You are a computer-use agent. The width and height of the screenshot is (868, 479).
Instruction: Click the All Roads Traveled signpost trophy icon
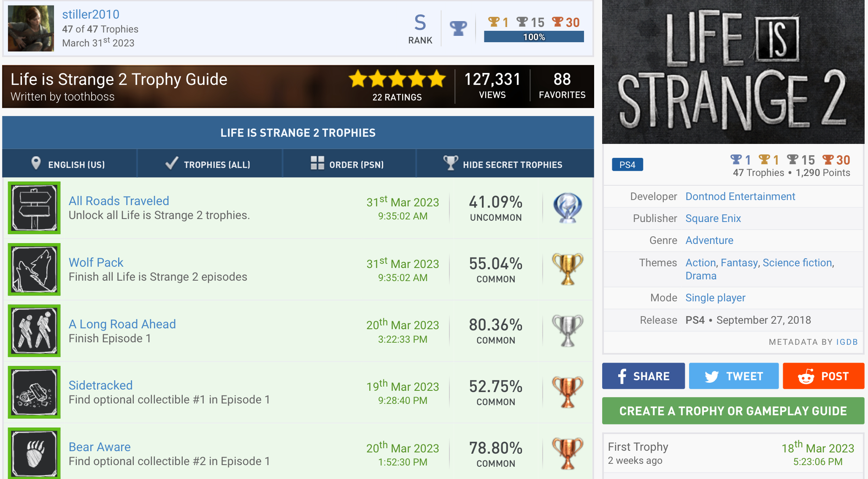coord(34,208)
